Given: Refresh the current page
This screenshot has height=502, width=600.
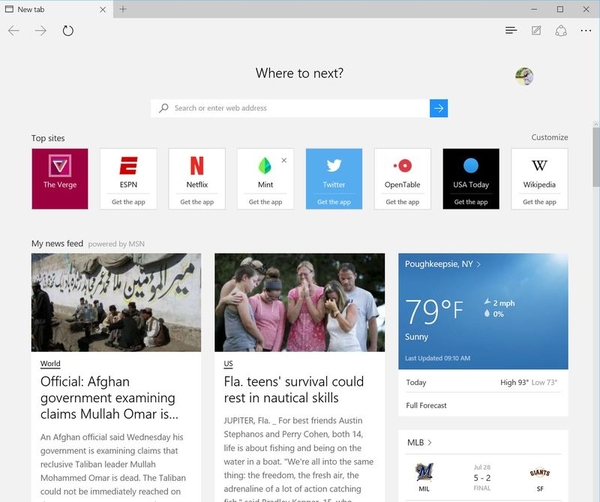Looking at the screenshot, I should [x=68, y=31].
